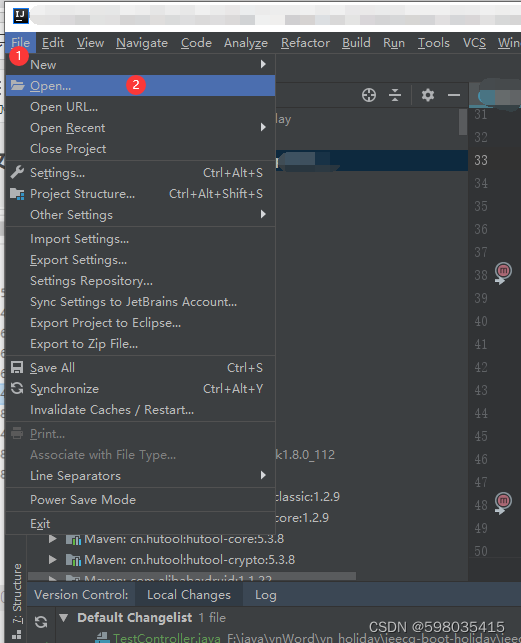The image size is (521, 643).
Task: Select the Local Changes tab
Action: [189, 595]
